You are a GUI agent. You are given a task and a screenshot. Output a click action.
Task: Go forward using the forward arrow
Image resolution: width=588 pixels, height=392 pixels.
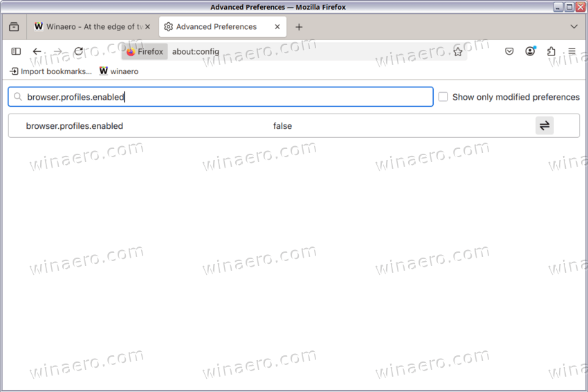[x=57, y=51]
